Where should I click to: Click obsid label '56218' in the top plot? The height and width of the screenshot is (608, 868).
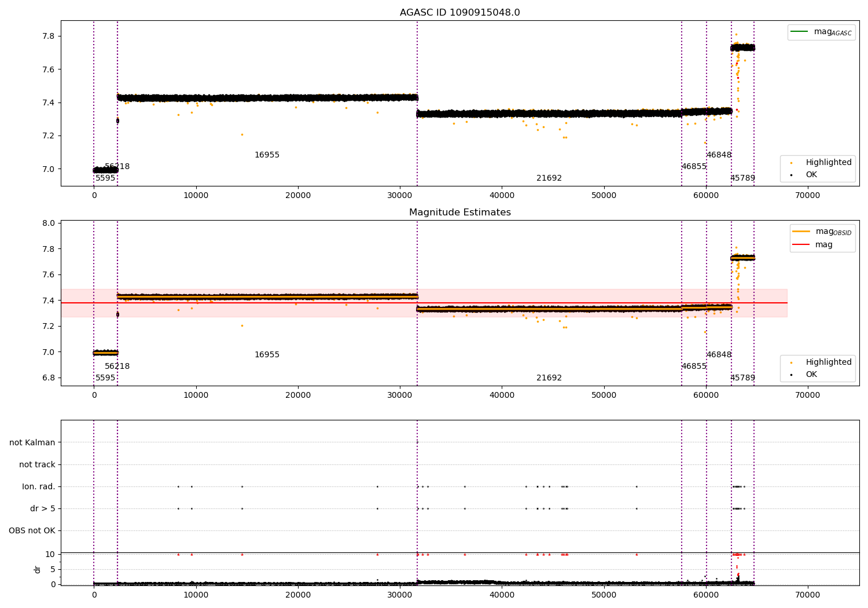pos(117,167)
